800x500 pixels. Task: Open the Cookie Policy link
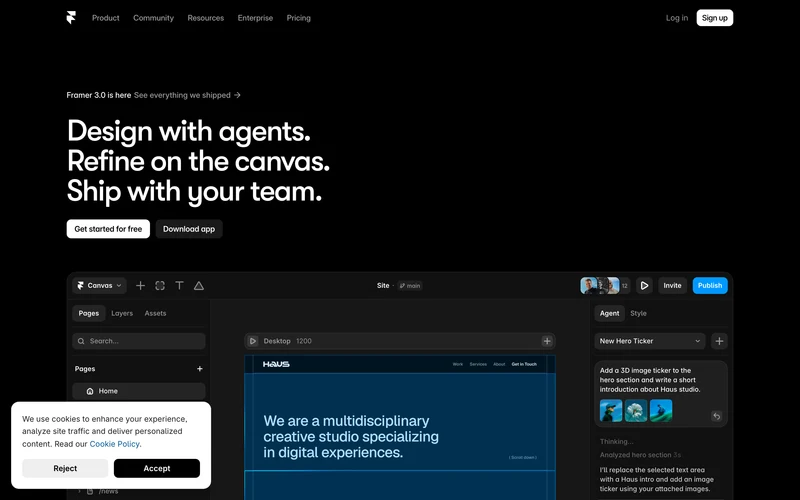click(115, 444)
